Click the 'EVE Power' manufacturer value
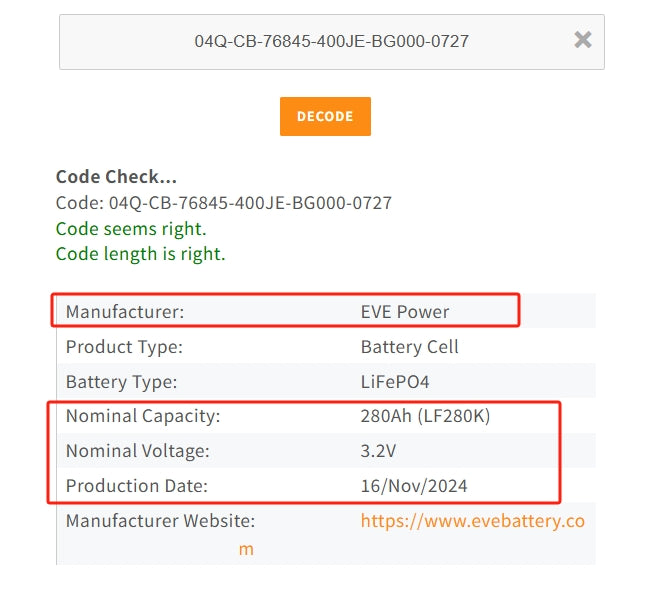The height and width of the screenshot is (599, 664). pos(405,312)
